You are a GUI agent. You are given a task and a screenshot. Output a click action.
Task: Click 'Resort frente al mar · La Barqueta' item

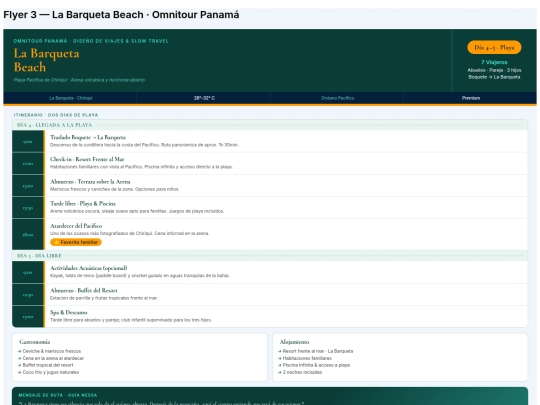[x=315, y=351]
